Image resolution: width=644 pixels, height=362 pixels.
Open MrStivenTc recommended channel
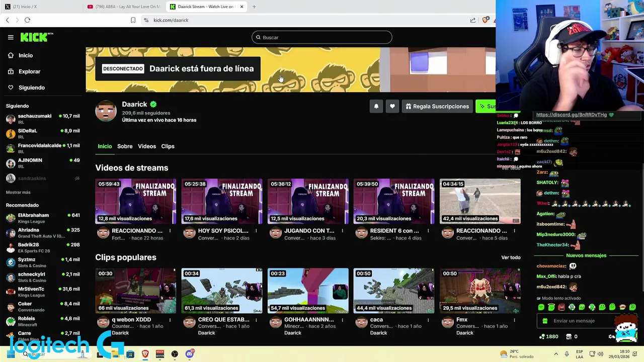(x=43, y=292)
